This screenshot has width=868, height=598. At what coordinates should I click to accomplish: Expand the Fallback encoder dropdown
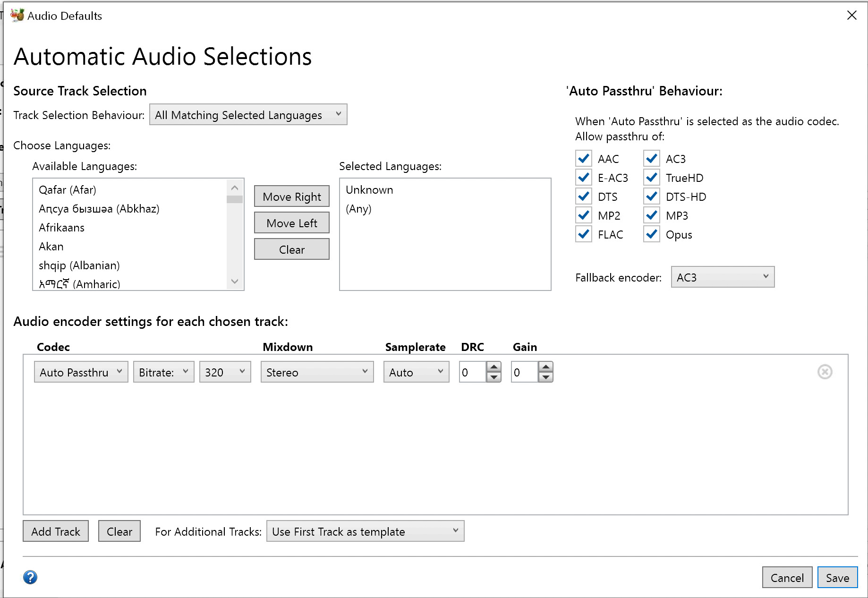click(x=722, y=277)
